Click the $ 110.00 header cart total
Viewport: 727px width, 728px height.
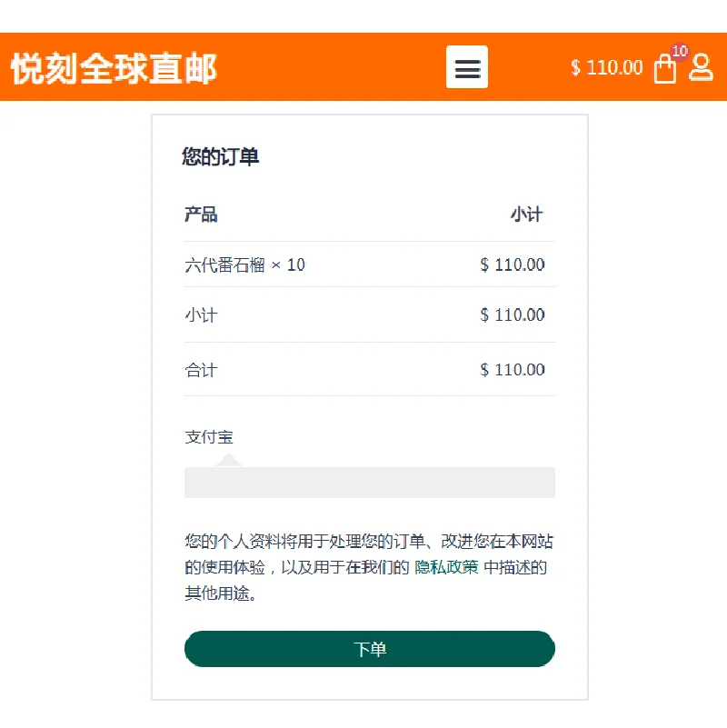(x=606, y=67)
